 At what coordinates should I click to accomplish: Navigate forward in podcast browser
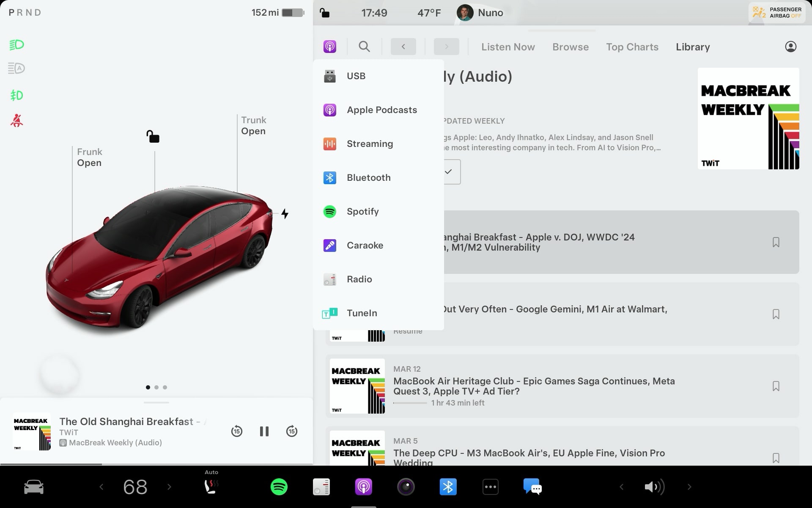coord(446,46)
